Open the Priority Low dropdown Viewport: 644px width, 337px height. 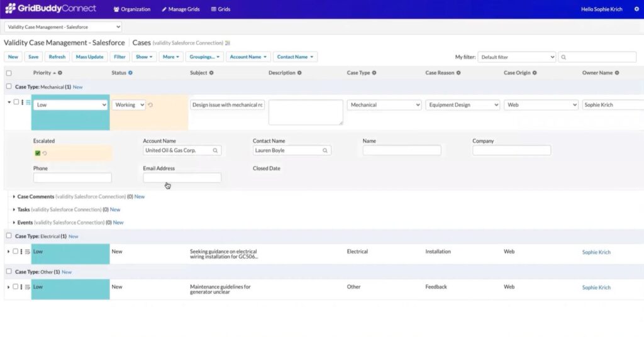click(x=70, y=105)
